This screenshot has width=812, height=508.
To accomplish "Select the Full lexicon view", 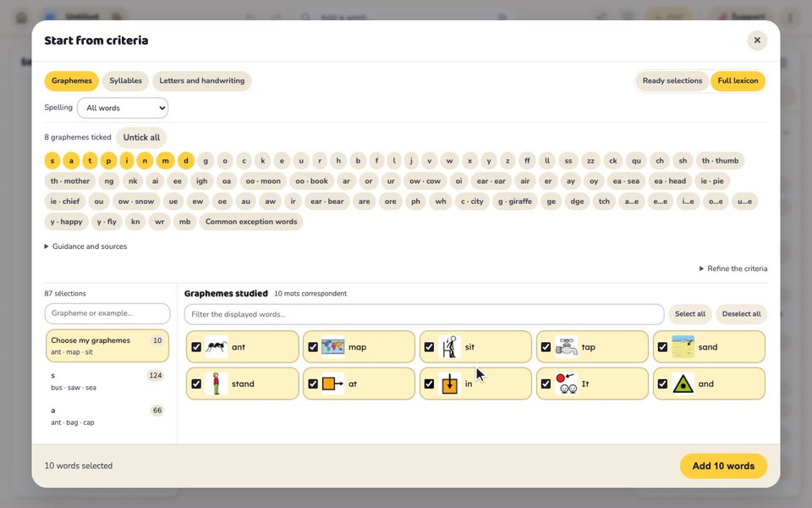I will [x=738, y=81].
